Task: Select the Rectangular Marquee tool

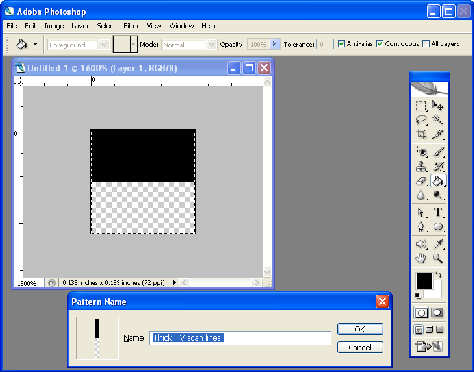Action: [x=421, y=106]
